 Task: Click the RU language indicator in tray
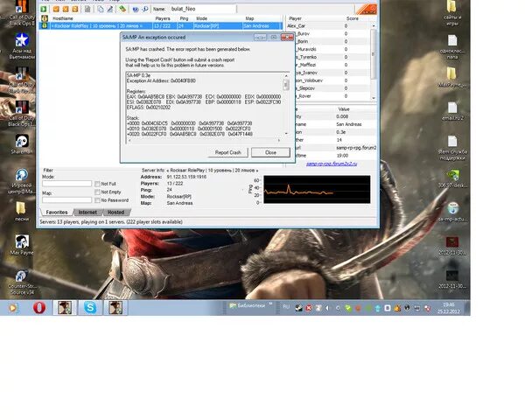286,307
